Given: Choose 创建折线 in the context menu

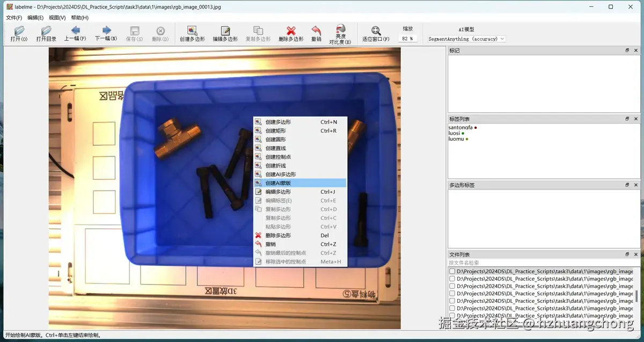Looking at the screenshot, I should [x=300, y=165].
